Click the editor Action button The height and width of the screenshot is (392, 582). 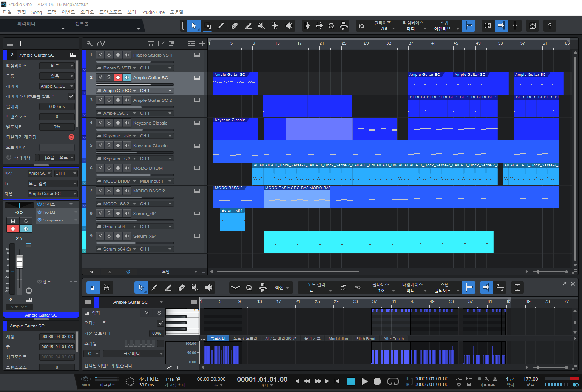click(281, 287)
